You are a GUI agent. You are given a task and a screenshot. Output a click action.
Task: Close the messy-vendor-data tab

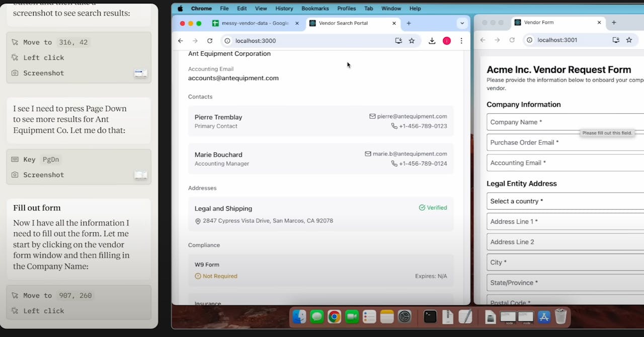[x=297, y=23]
